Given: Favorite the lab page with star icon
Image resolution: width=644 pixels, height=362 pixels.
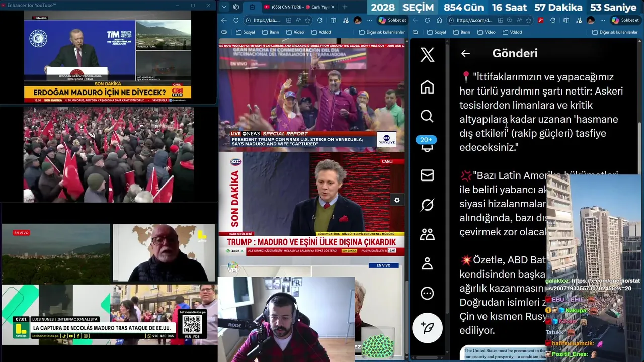Looking at the screenshot, I should coord(308,20).
